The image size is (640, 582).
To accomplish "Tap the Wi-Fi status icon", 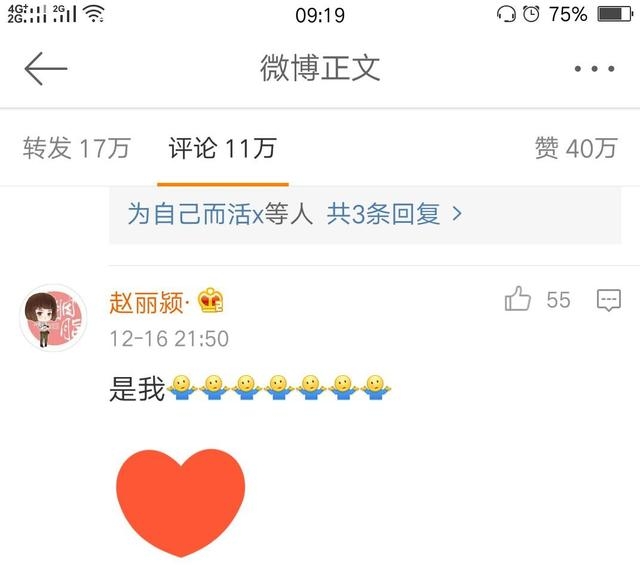I will [x=94, y=14].
